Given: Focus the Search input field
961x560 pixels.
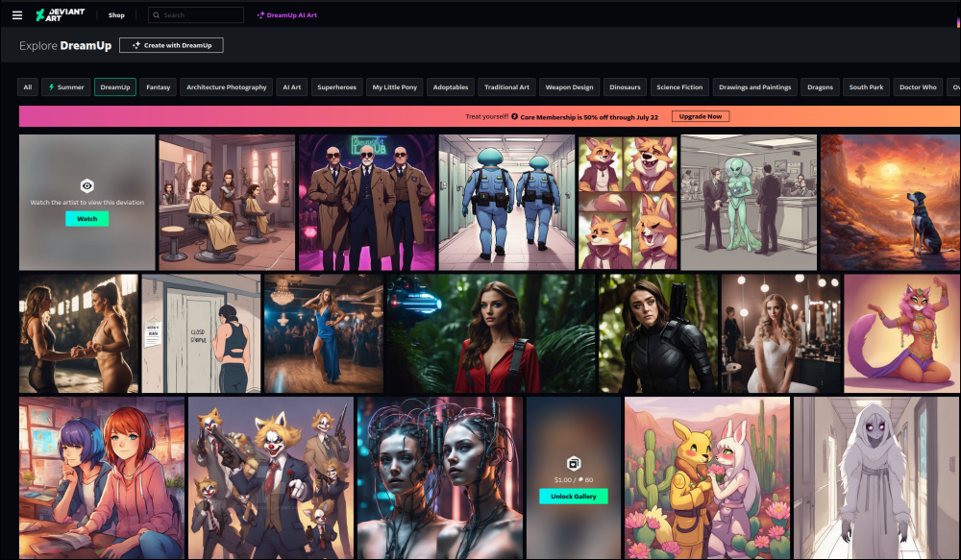Looking at the screenshot, I should 196,15.
